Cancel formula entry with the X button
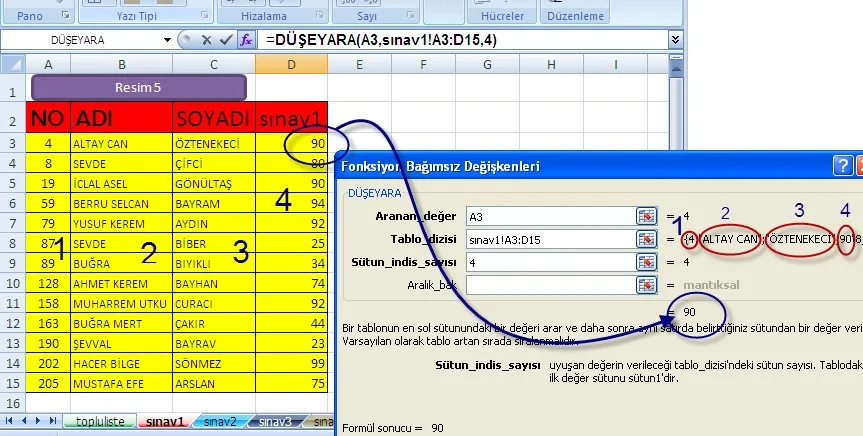 208,40
